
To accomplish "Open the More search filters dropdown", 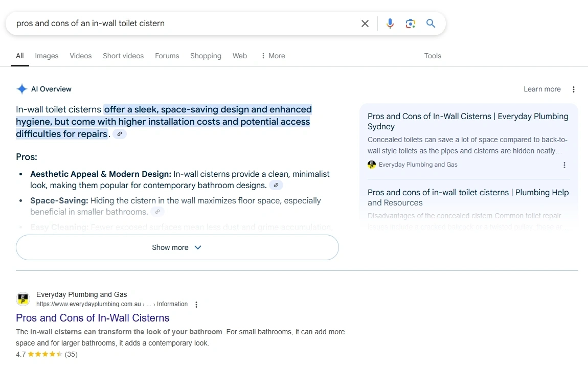I will 273,56.
